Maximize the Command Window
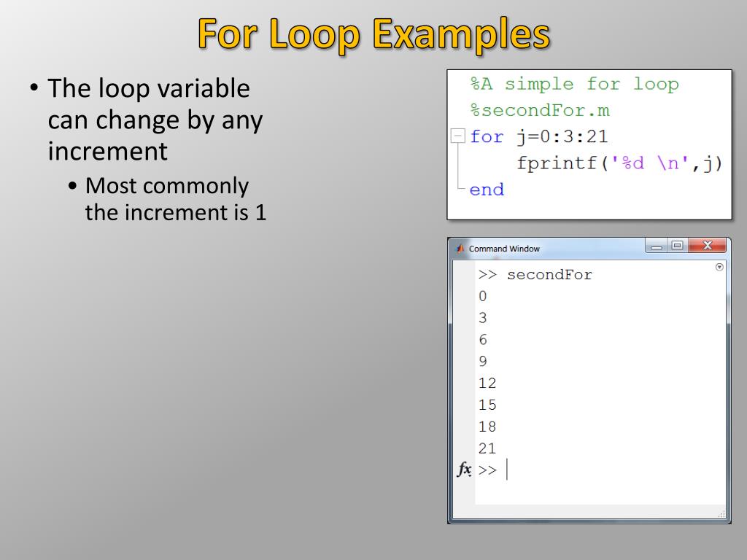 [678, 246]
